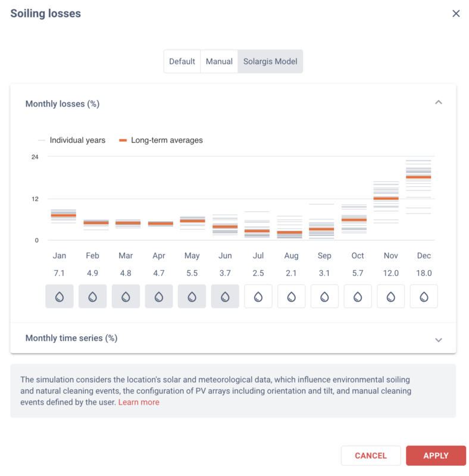Select the Nov cleaning droplet icon
This screenshot has height=476, width=469.
pos(390,296)
